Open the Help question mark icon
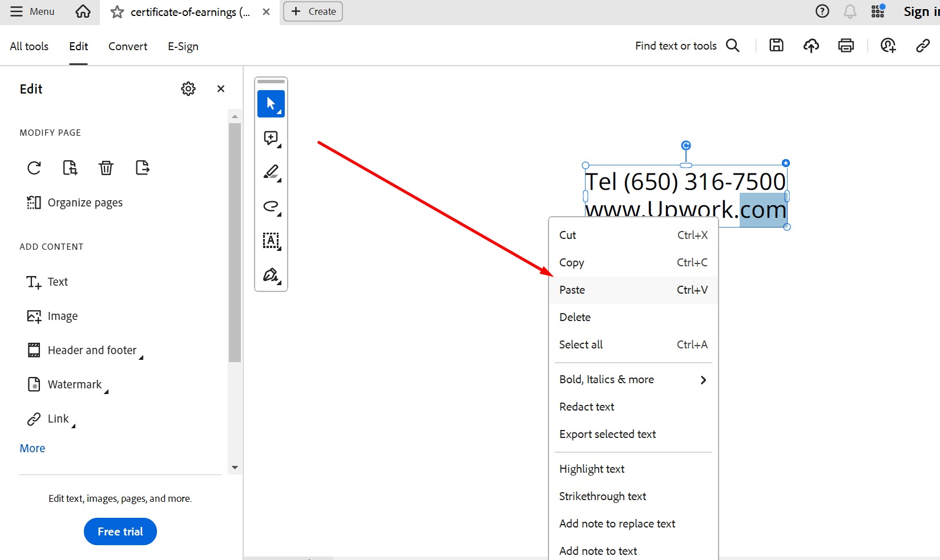Viewport: 940px width, 560px height. 822,11
